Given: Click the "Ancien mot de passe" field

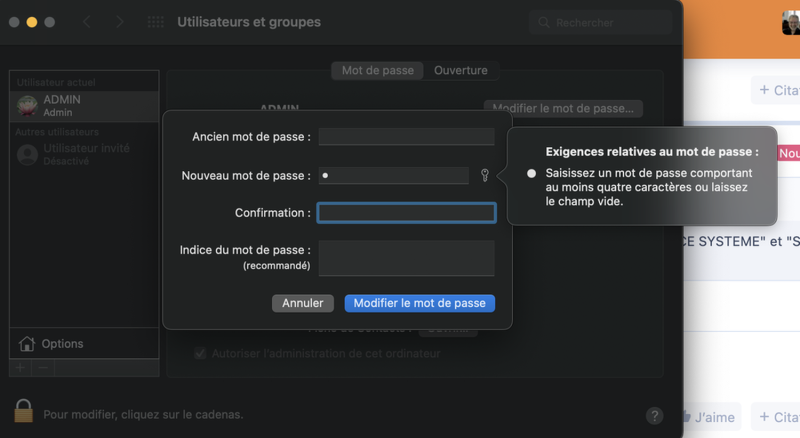Looking at the screenshot, I should tap(406, 137).
